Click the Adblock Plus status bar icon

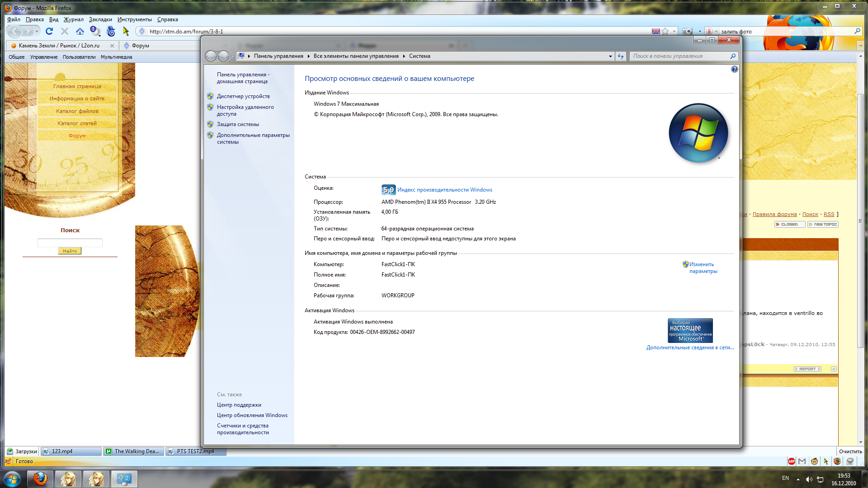(791, 461)
